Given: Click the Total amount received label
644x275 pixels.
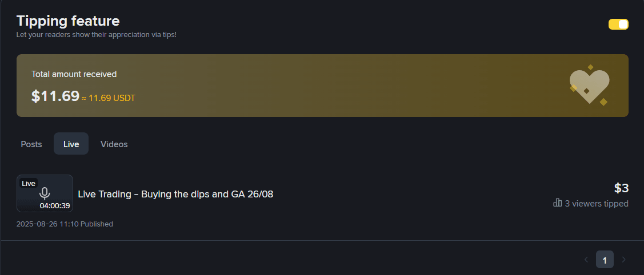Looking at the screenshot, I should tap(74, 74).
